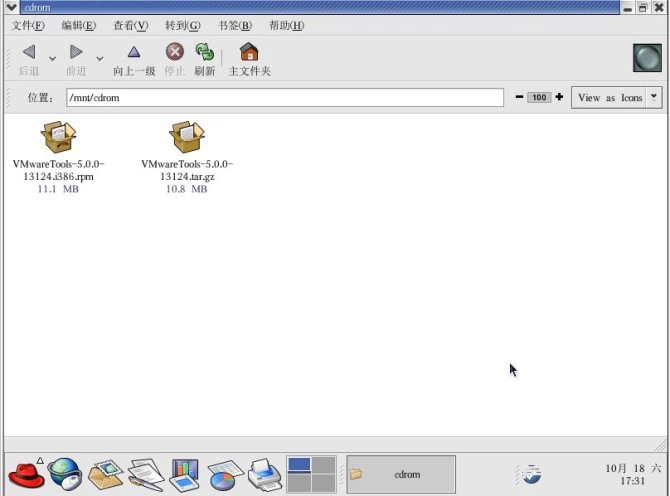Expand the Back history dropdown arrow
Screen dimensions: 670x496
pos(52,59)
